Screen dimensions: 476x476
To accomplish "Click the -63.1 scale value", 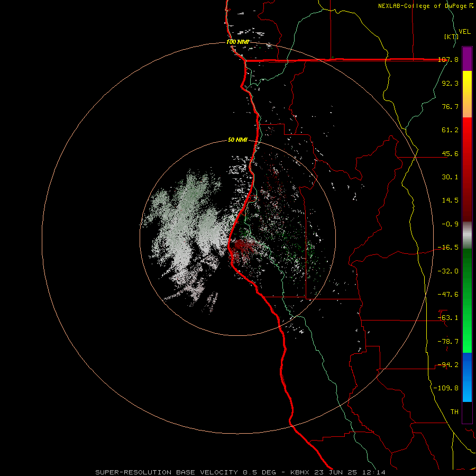I will (x=448, y=318).
